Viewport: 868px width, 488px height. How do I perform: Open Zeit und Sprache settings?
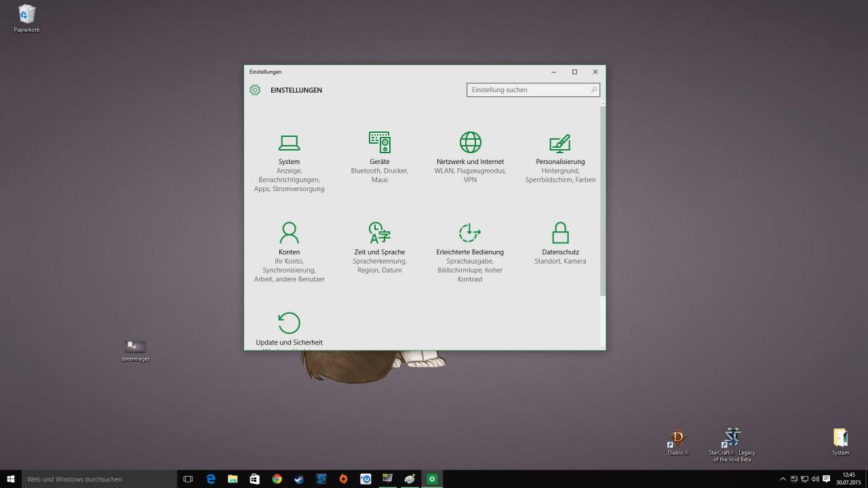tap(380, 248)
